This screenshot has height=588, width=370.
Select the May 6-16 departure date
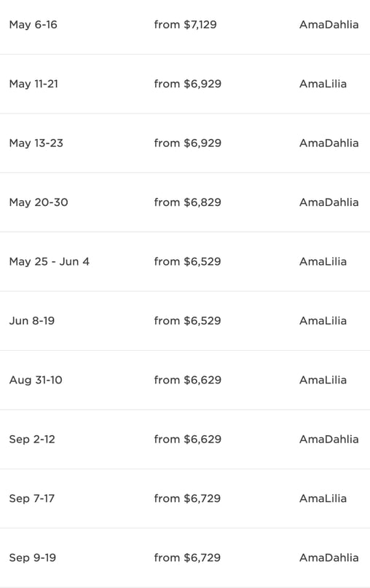coord(33,25)
